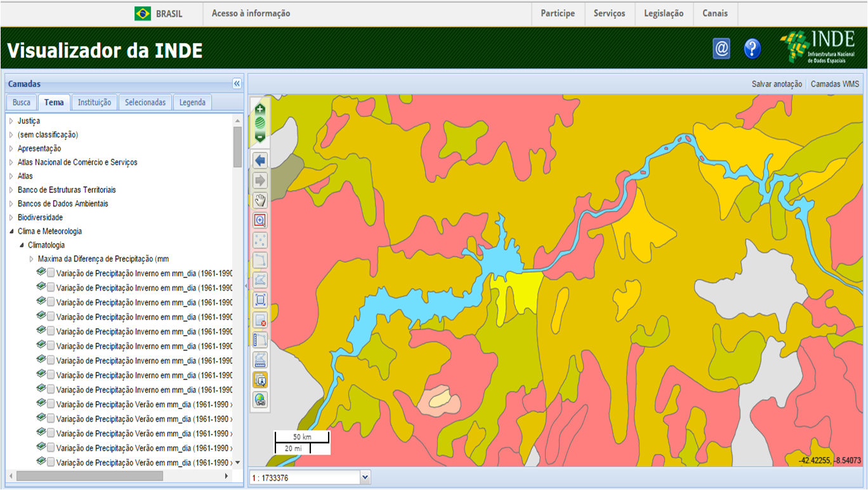This screenshot has height=490, width=868.
Task: Click the green globe full-extent button
Action: [x=260, y=122]
